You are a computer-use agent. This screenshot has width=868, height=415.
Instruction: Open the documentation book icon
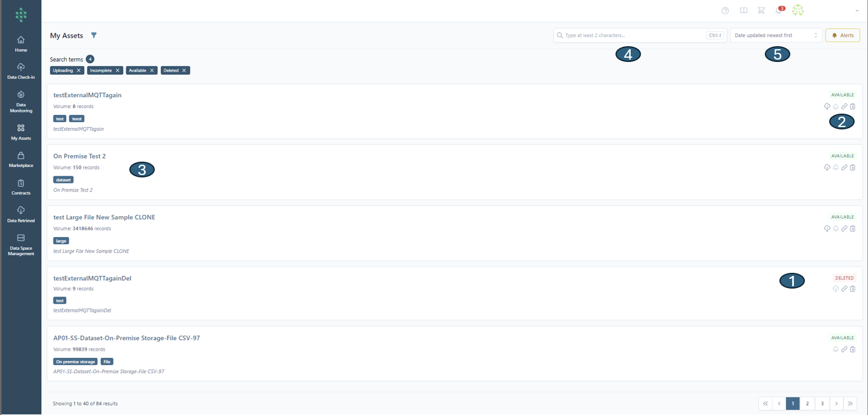[x=743, y=10]
